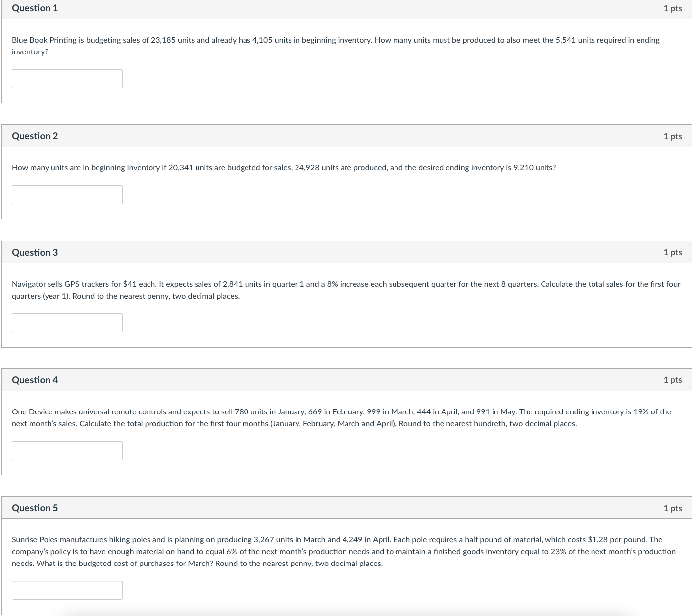Click Question 5's "1 pts" points label

coord(672,508)
